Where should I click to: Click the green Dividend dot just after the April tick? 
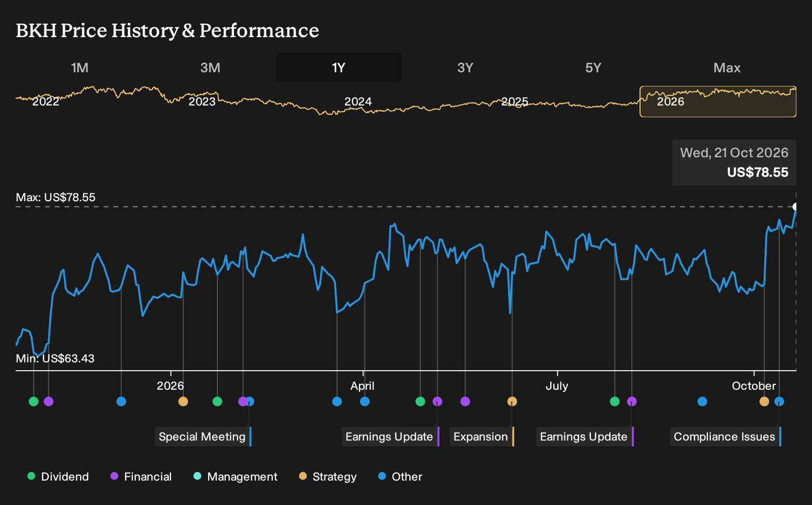point(420,401)
